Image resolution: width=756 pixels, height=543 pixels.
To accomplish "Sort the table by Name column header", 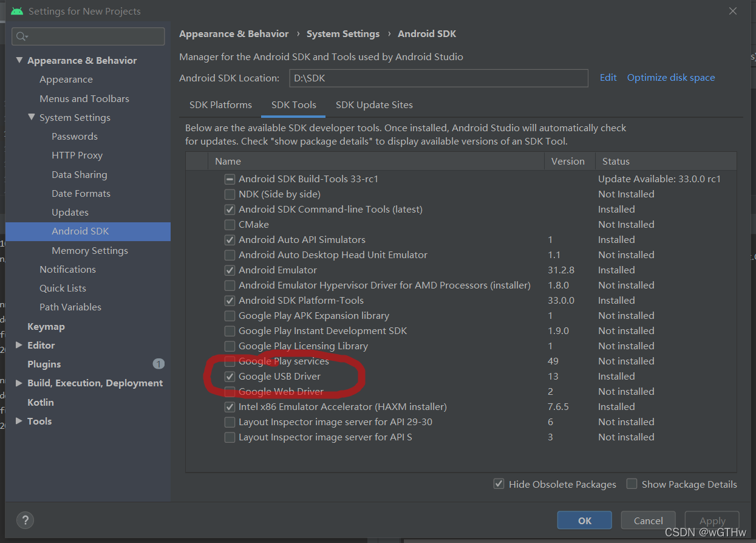I will (376, 162).
